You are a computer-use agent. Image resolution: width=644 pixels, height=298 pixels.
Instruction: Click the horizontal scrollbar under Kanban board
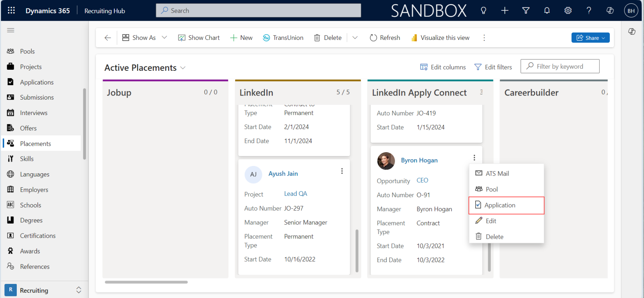[146, 282]
